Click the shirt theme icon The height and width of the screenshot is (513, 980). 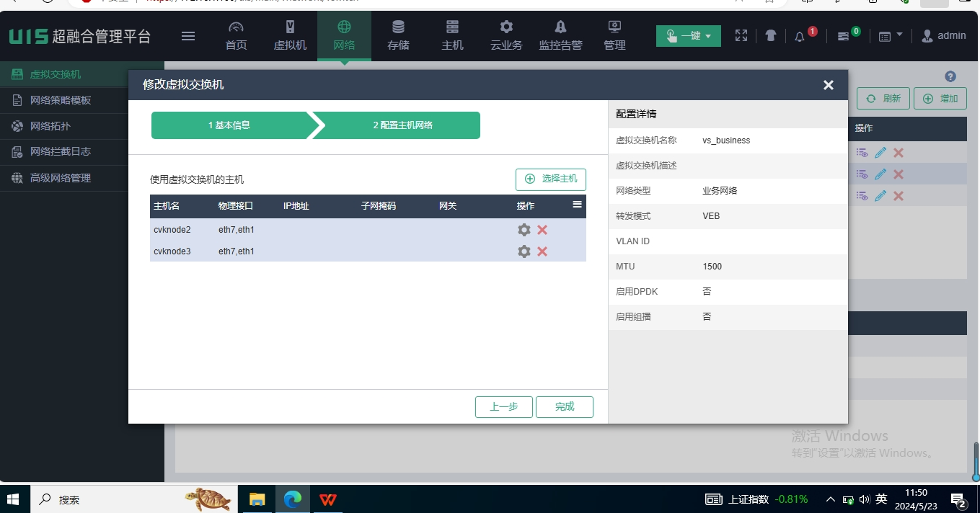771,35
